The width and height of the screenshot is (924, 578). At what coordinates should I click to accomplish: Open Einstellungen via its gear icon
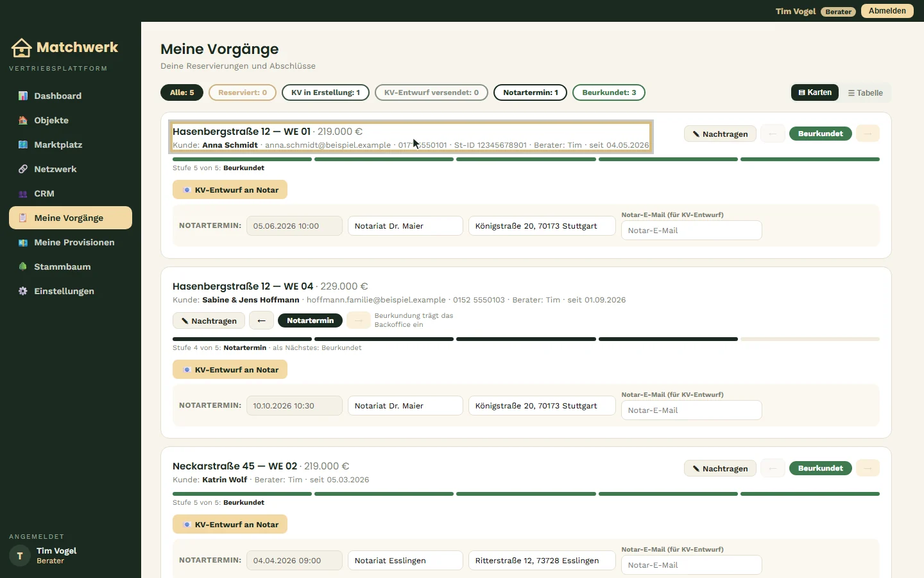tap(23, 291)
